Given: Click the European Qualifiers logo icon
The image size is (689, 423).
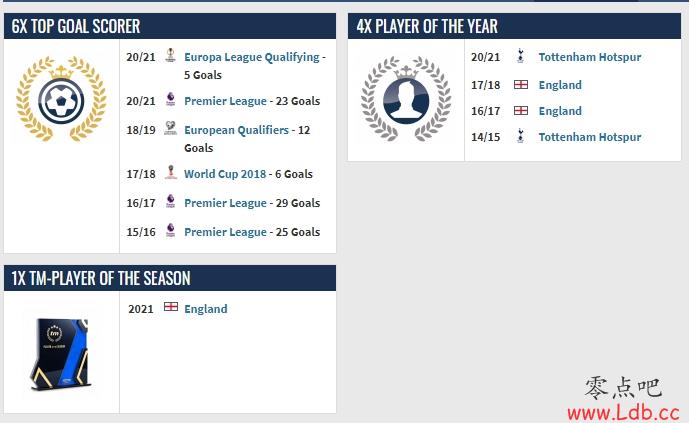Looking at the screenshot, I should (x=170, y=128).
